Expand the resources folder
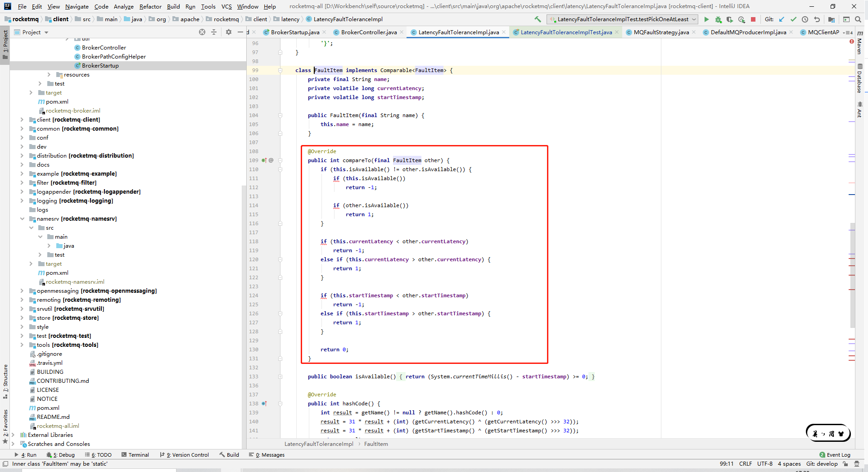The height and width of the screenshot is (472, 868). click(49, 75)
